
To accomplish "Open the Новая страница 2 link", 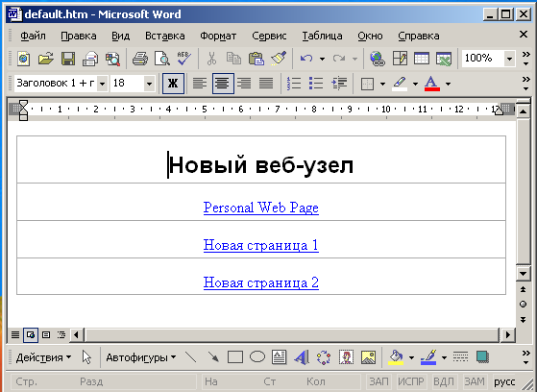I will (x=261, y=282).
